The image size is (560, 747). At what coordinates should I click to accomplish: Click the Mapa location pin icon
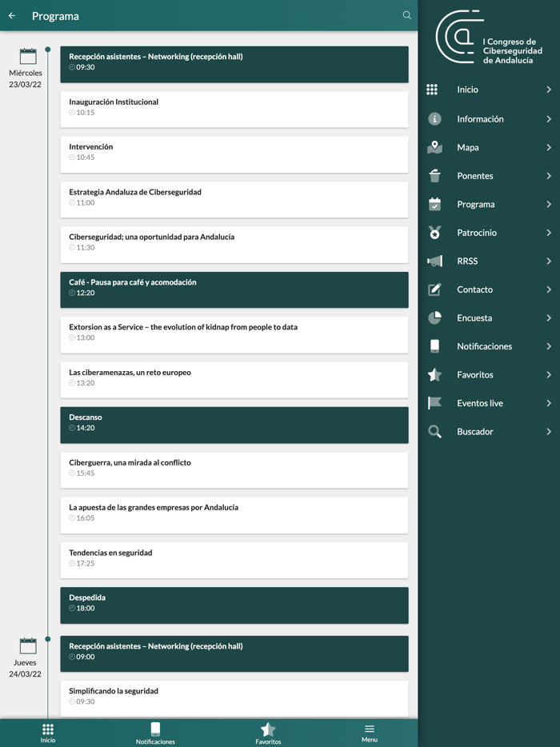pyautogui.click(x=434, y=147)
